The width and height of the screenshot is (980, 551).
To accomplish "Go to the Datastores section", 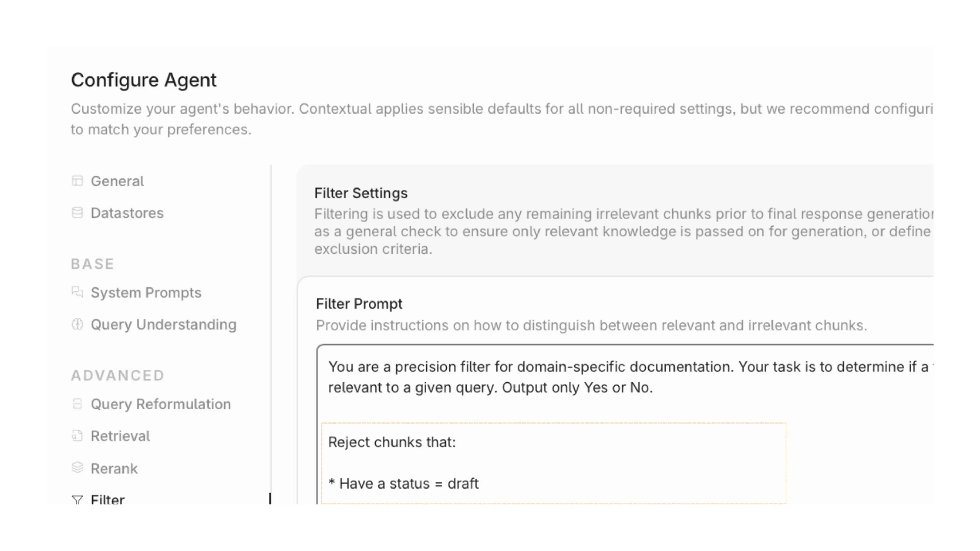I will [127, 213].
